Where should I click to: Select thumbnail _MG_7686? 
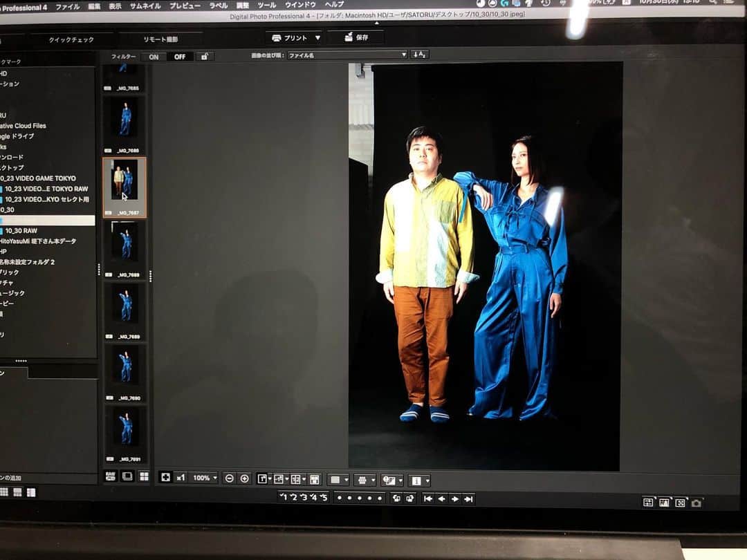[x=124, y=124]
